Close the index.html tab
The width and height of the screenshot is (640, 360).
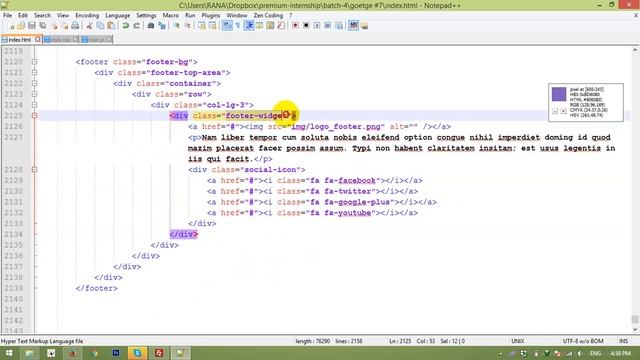coord(38,39)
